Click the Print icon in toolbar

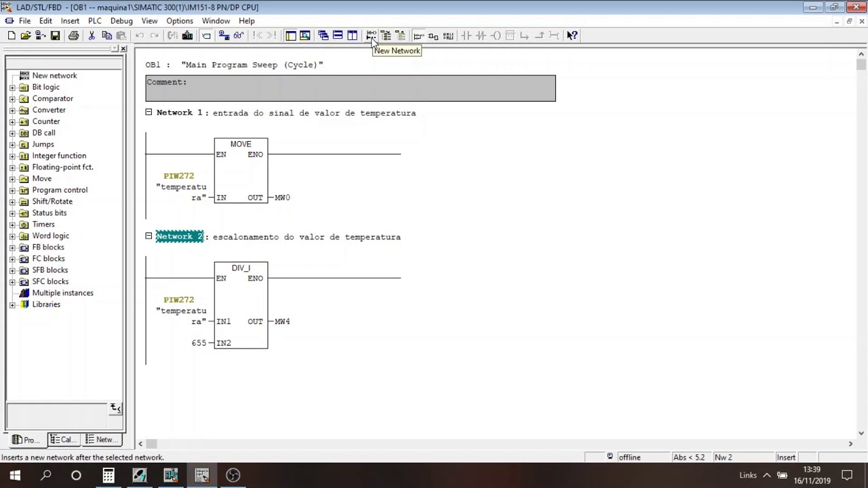(x=73, y=35)
